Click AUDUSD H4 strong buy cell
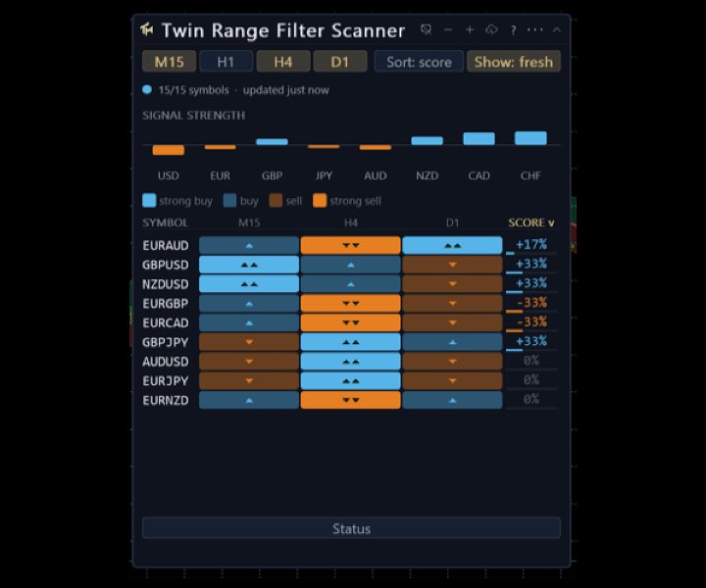This screenshot has height=588, width=706. [351, 362]
